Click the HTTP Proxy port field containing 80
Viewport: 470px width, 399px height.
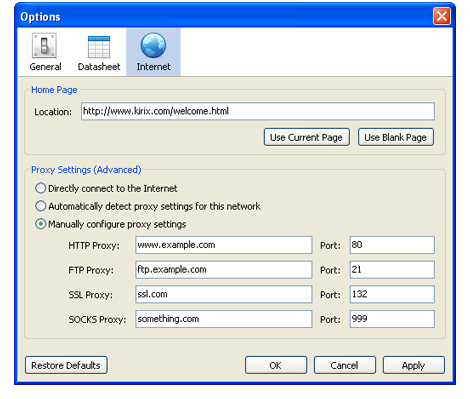pyautogui.click(x=392, y=245)
